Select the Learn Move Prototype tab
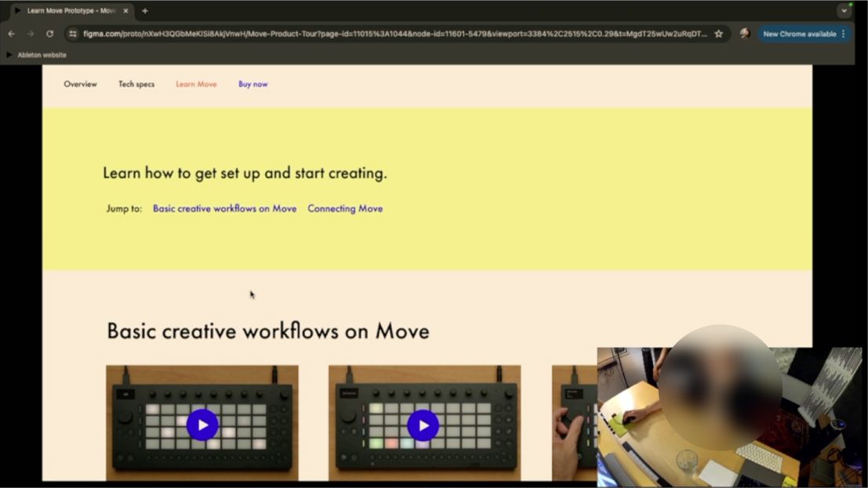This screenshot has height=488, width=868. tap(71, 10)
